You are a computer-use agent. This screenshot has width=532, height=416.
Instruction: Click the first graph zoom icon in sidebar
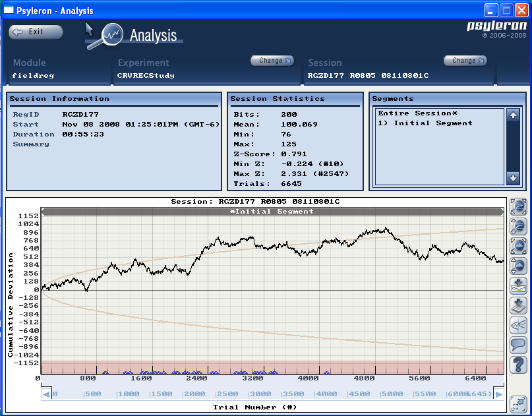click(519, 207)
